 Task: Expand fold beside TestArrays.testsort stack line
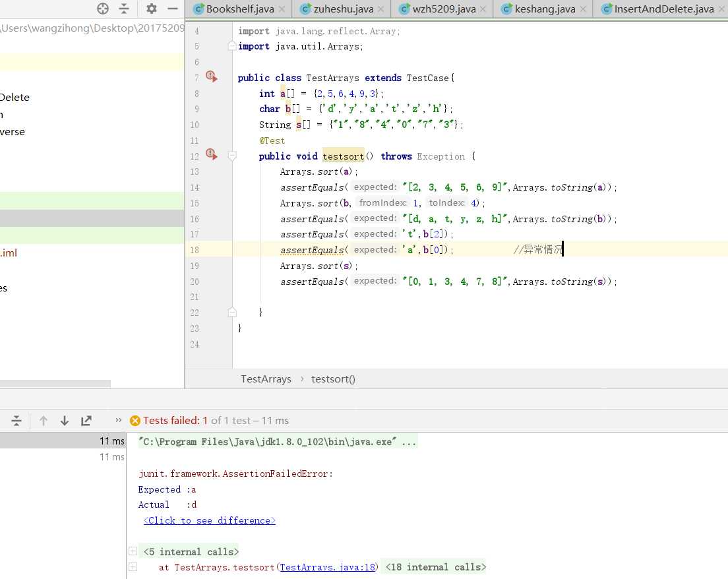tap(133, 567)
